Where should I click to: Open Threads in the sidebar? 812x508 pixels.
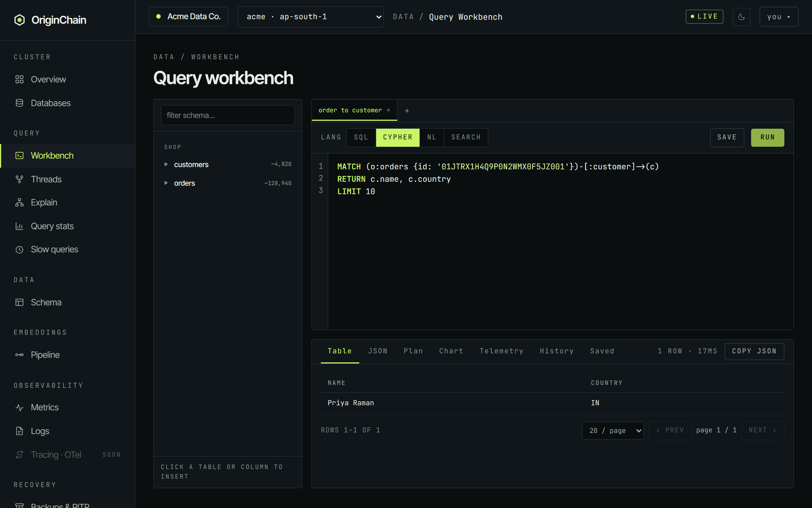pos(67,179)
